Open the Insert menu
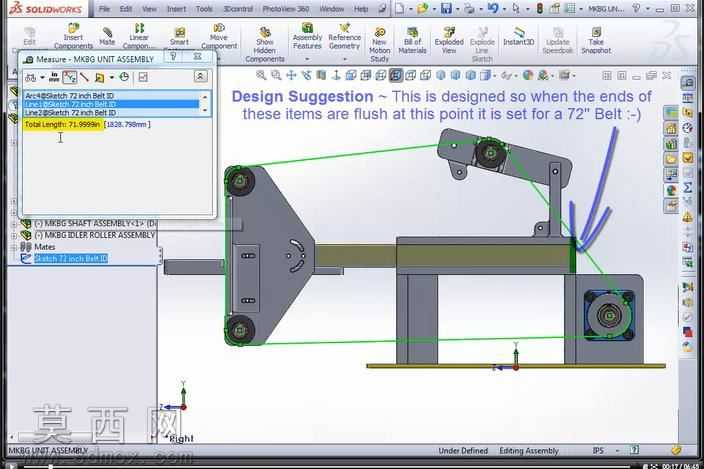 176,9
